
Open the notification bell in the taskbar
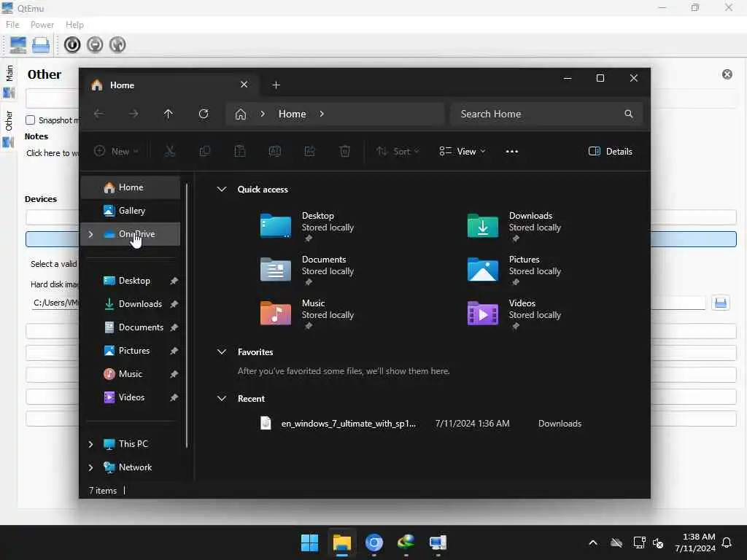pyautogui.click(x=727, y=542)
